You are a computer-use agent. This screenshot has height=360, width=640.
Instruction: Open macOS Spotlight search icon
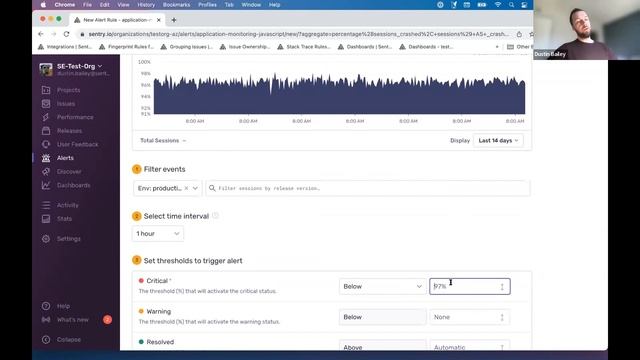click(x=511, y=5)
